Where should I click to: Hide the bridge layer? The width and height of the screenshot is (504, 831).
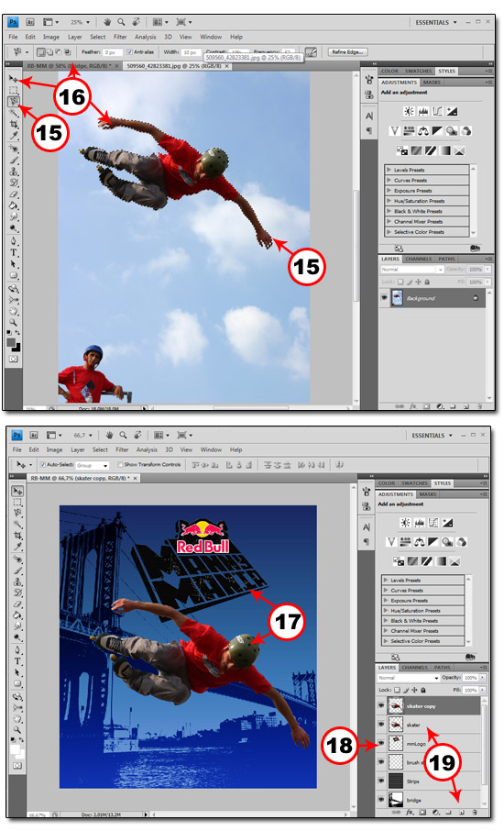381,800
